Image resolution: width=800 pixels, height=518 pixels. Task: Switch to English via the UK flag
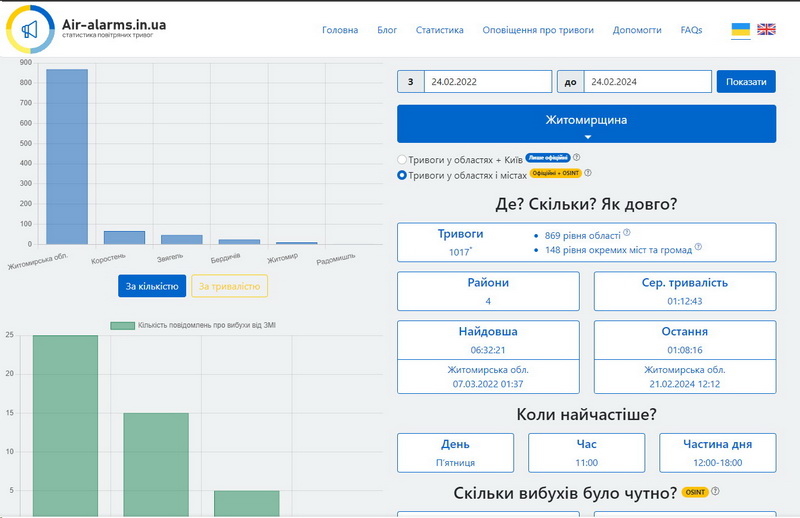766,30
